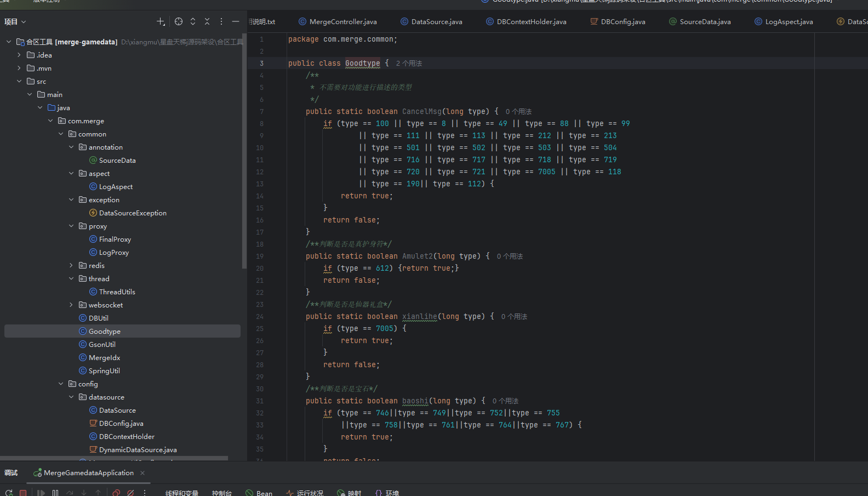Image resolution: width=868 pixels, height=496 pixels.
Task: Click the collapse all icon in project toolbar
Action: click(x=207, y=21)
